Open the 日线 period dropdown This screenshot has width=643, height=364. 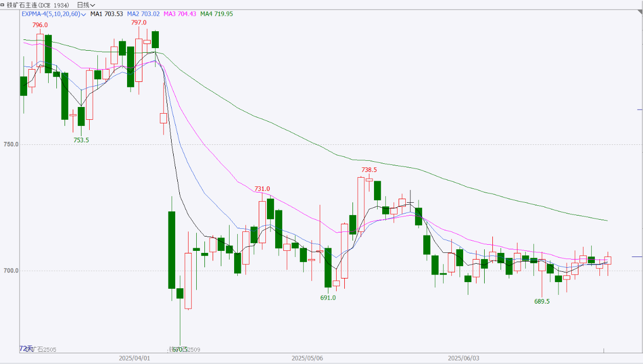pos(86,5)
